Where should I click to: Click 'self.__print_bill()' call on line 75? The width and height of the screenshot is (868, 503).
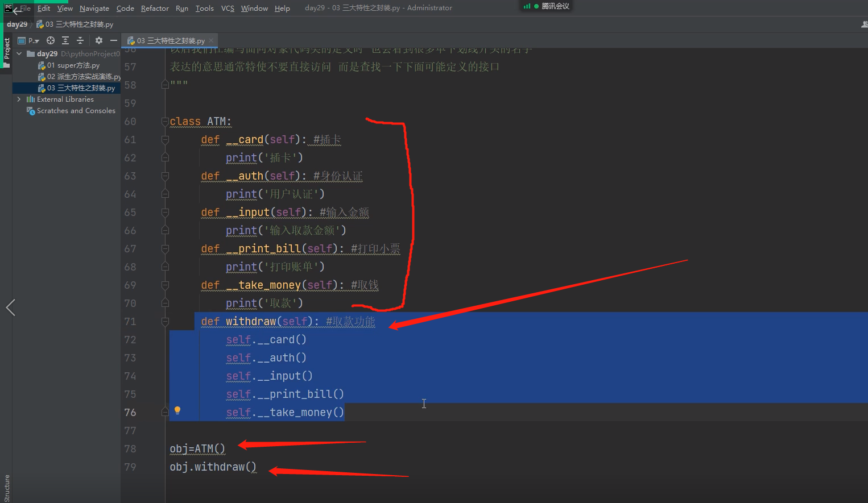point(285,394)
